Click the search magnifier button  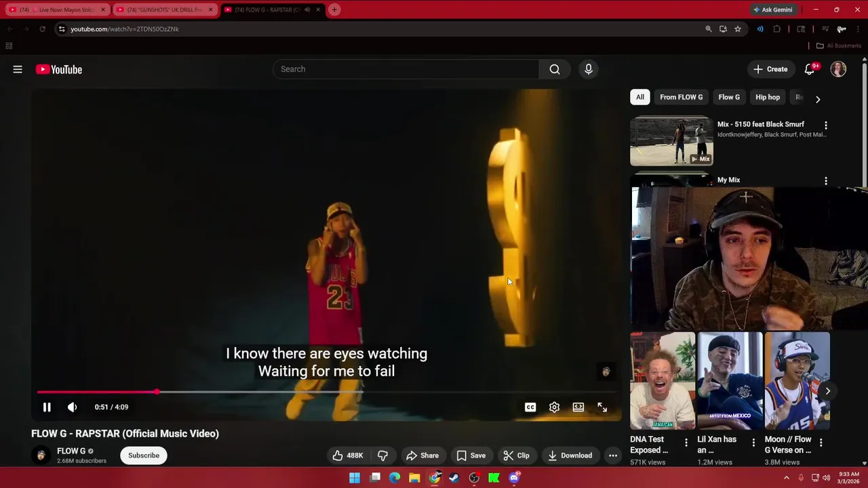(x=555, y=69)
